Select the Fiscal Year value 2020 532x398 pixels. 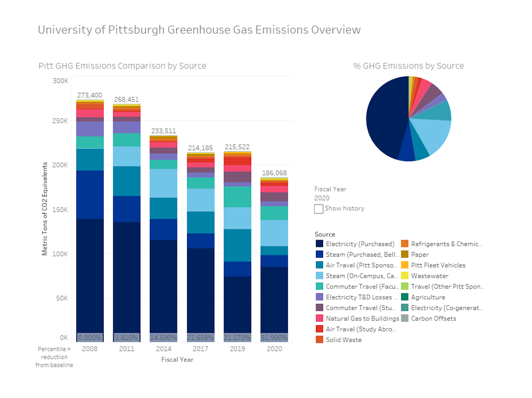tap(322, 198)
